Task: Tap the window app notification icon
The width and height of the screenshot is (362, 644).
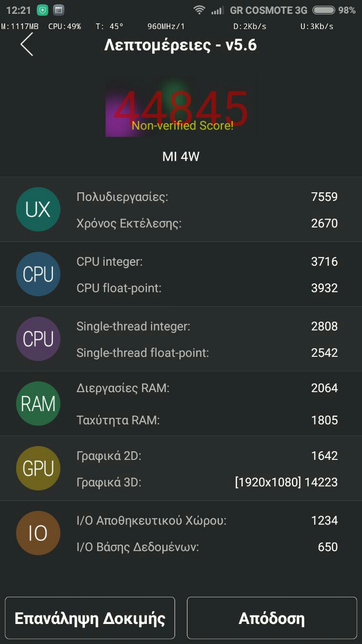Action: 59,10
